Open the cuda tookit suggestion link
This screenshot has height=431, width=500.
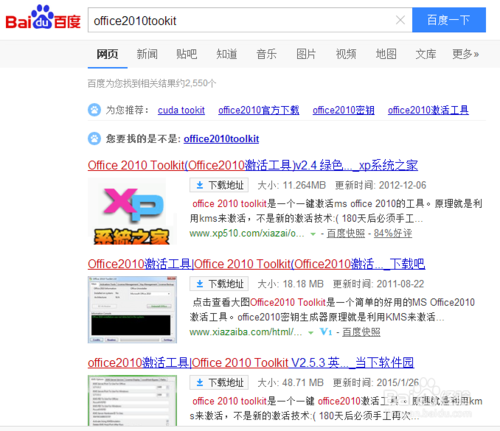tap(181, 110)
